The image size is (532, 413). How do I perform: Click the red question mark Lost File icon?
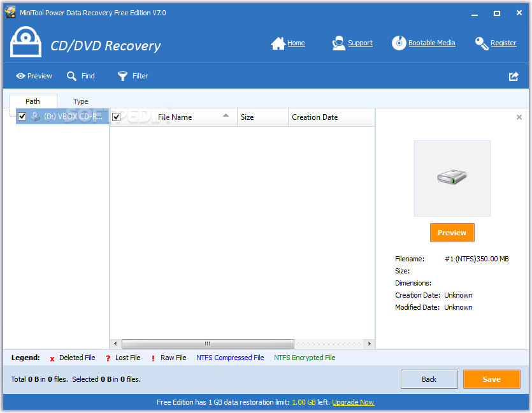pyautogui.click(x=108, y=358)
